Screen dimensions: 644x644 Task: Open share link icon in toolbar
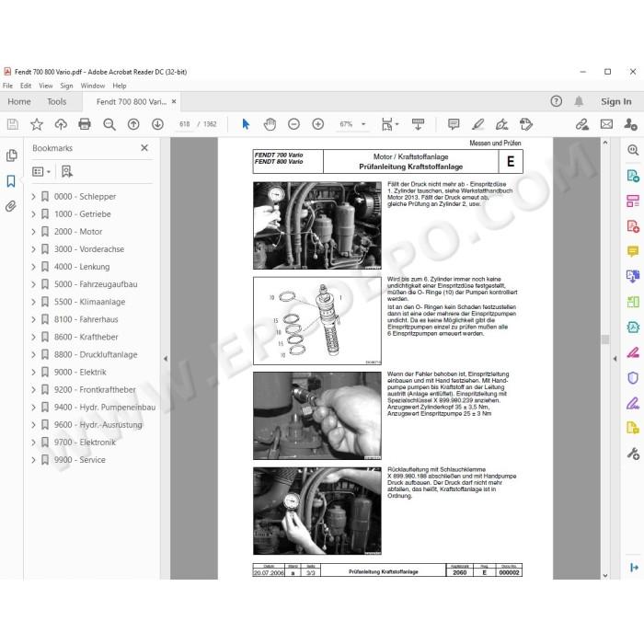pos(582,124)
